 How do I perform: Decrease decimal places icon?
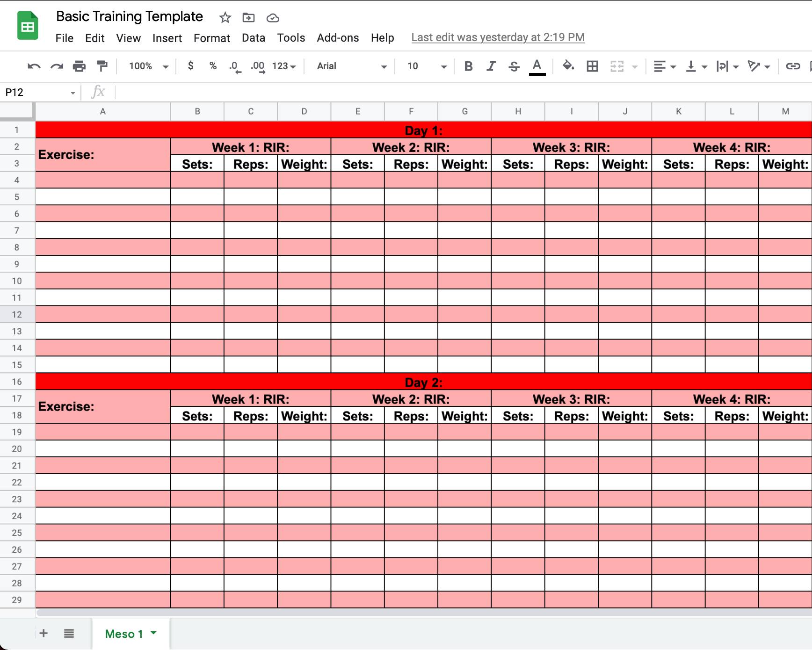235,67
